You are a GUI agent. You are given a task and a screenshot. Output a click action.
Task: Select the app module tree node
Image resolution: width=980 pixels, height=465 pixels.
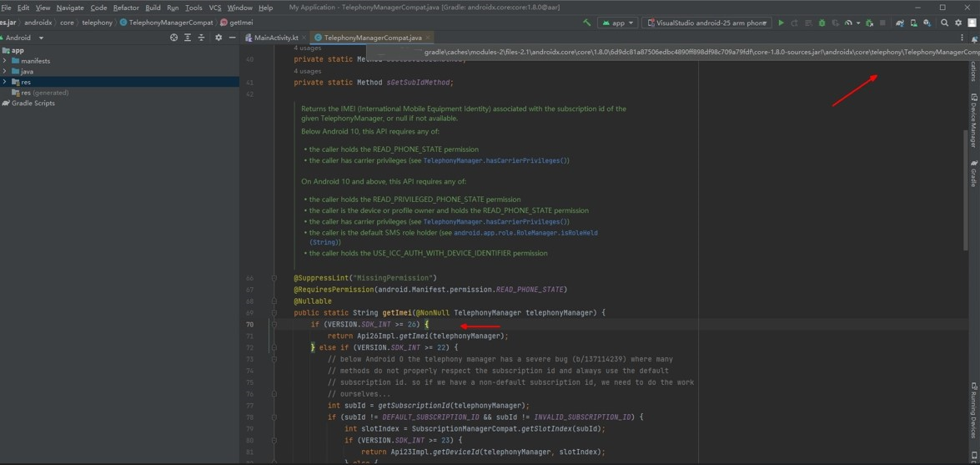point(13,50)
